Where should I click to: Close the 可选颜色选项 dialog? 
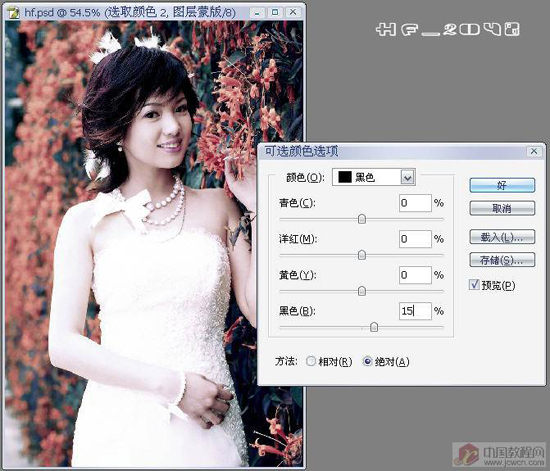[534, 152]
